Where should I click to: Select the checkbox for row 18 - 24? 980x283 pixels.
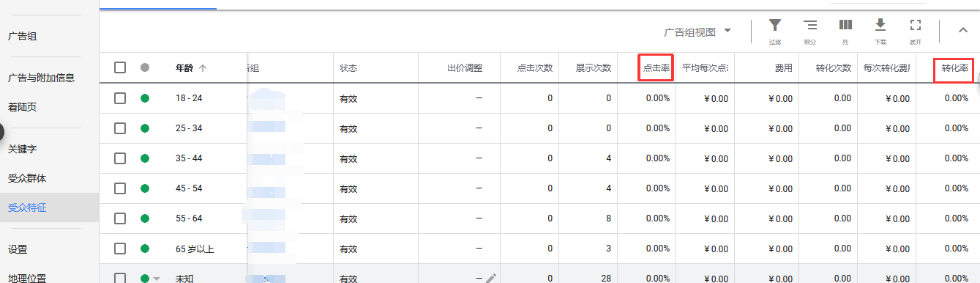(x=120, y=98)
